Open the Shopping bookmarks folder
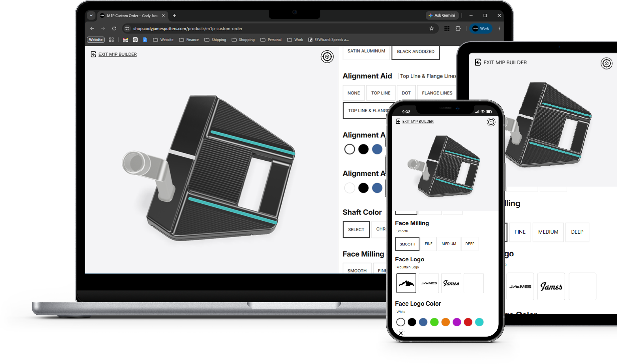The height and width of the screenshot is (364, 617). tap(243, 40)
